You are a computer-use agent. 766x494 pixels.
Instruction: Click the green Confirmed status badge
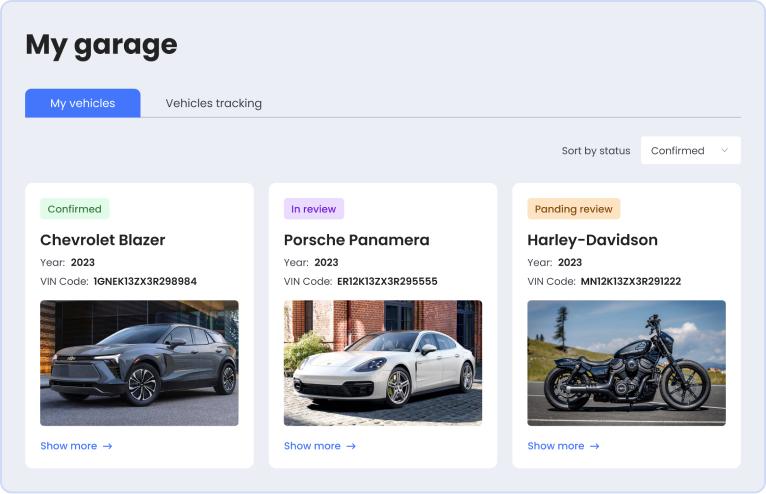pyautogui.click(x=74, y=209)
